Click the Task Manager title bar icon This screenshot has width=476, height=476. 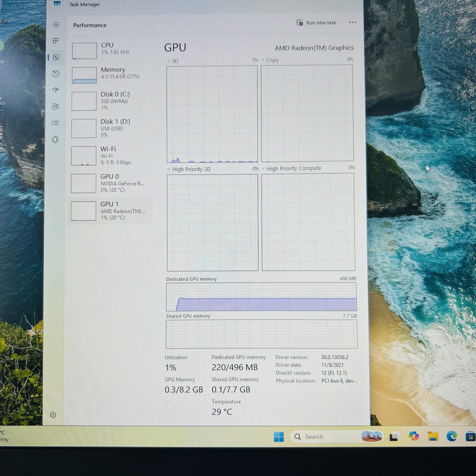[57, 3]
